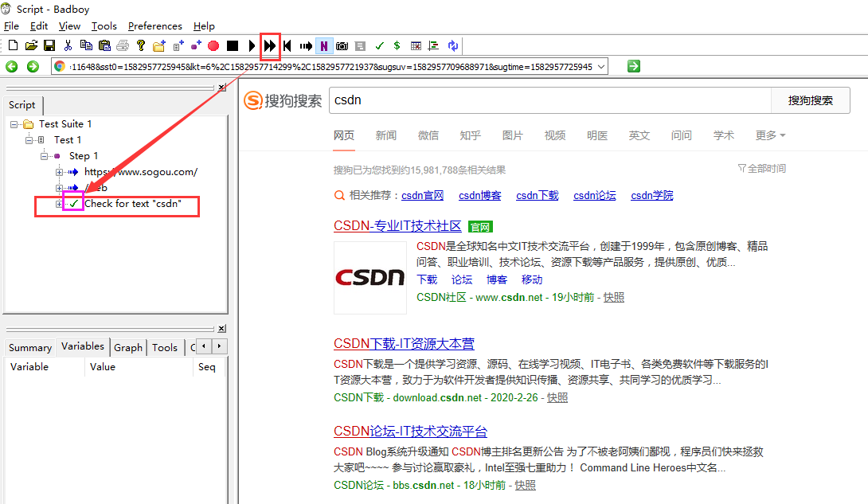Open the 更多 dropdown in search tabs
Screen dimensions: 868x504
(770, 135)
